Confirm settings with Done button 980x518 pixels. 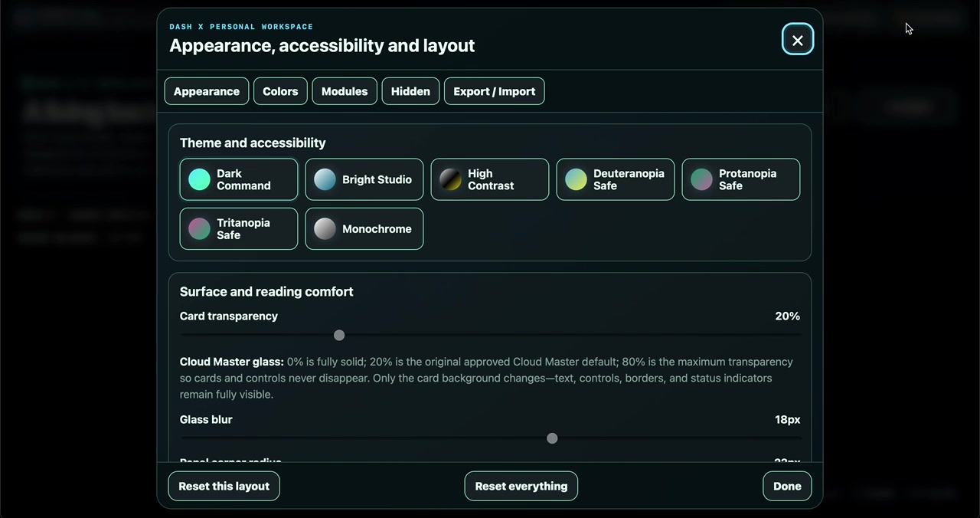click(787, 486)
